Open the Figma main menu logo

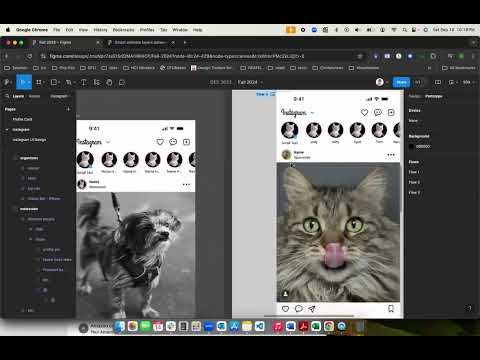7,82
